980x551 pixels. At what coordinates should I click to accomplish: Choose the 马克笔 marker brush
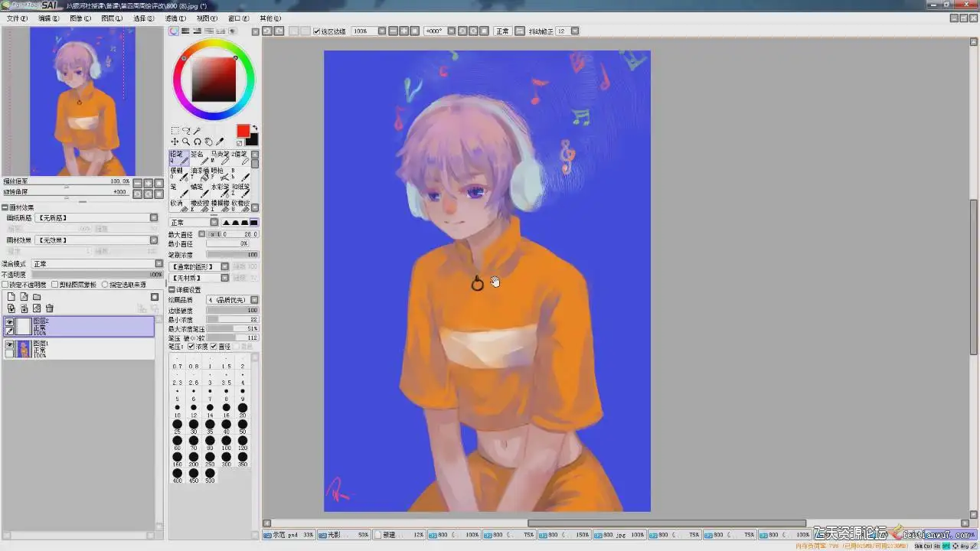pyautogui.click(x=220, y=158)
